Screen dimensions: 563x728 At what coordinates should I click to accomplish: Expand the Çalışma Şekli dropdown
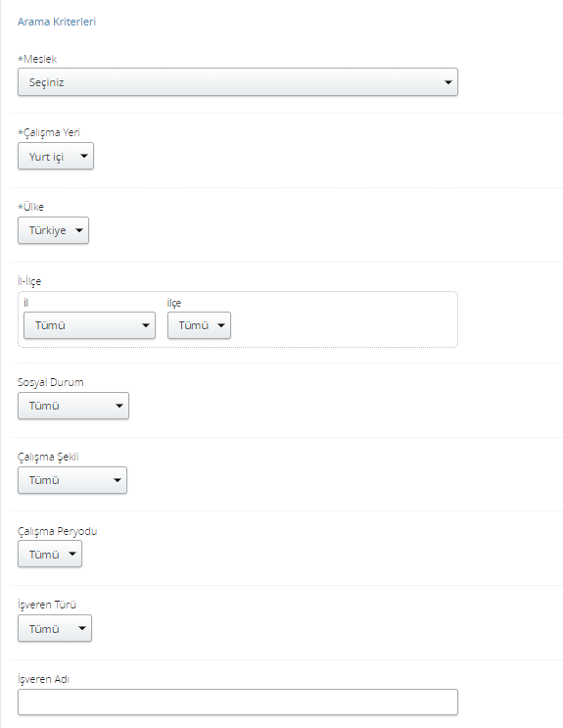pos(72,480)
